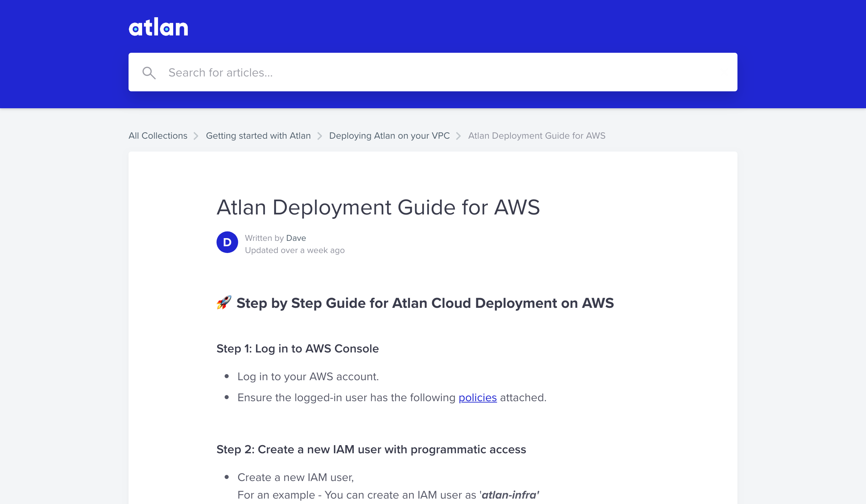Click the magnifying glass search icon
Viewport: 866px width, 504px height.
point(149,73)
